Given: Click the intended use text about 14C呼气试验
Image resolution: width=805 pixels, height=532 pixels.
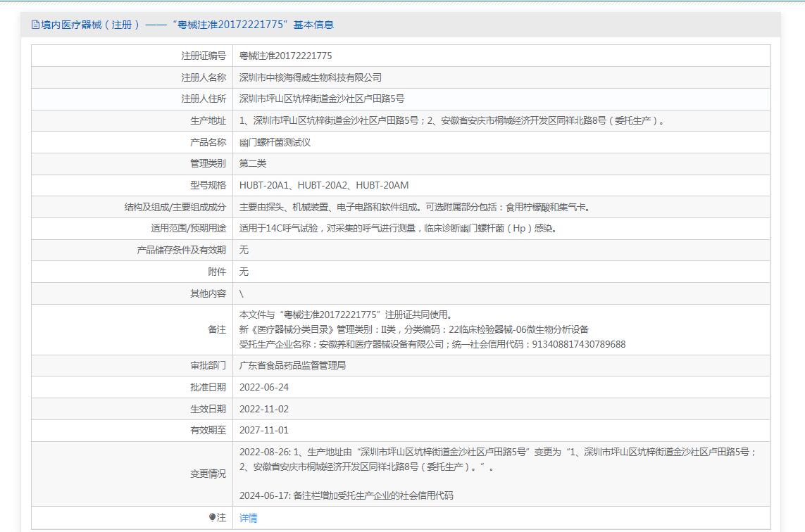Looking at the screenshot, I should coord(398,228).
